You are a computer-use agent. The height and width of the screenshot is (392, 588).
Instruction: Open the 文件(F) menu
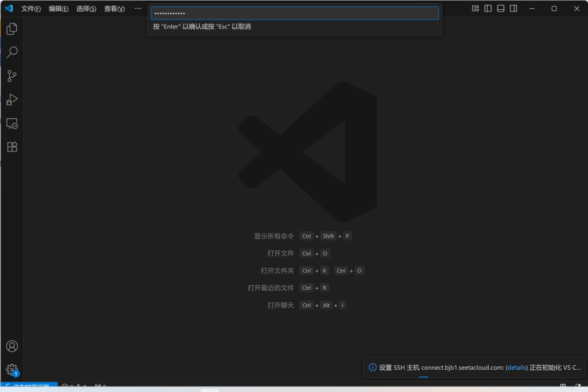click(x=30, y=9)
